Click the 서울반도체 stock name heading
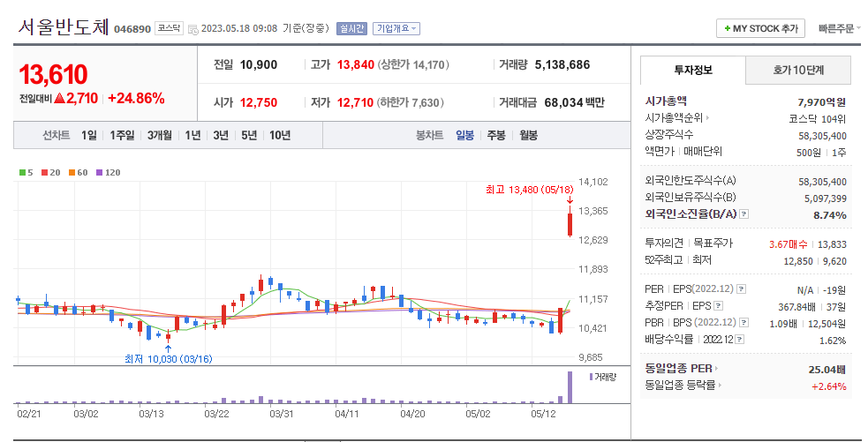The image size is (868, 442). click(x=63, y=26)
